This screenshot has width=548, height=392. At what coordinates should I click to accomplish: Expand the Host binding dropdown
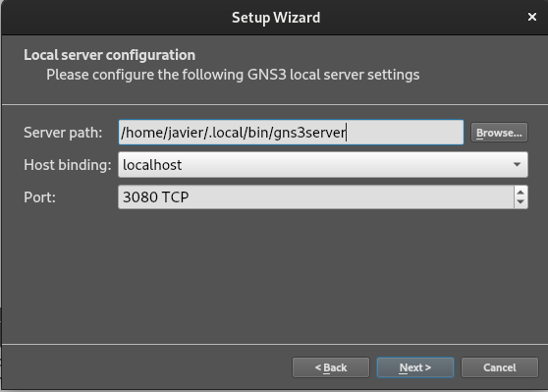323,165
